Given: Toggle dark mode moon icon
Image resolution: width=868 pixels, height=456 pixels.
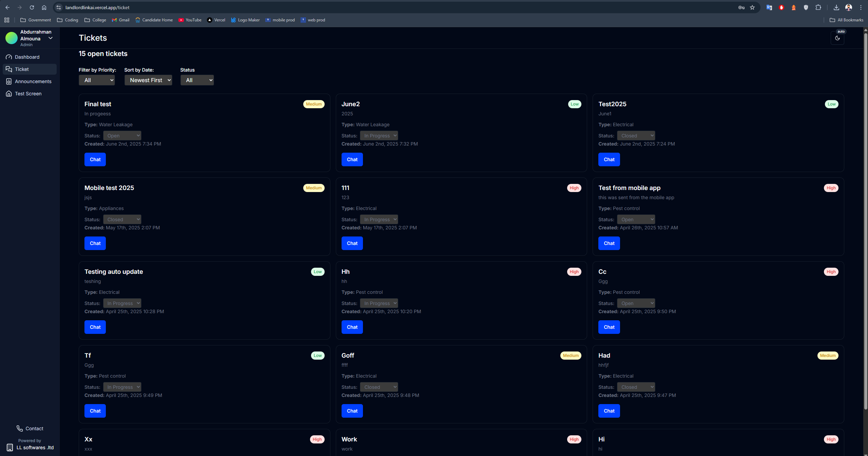Looking at the screenshot, I should coord(837,38).
